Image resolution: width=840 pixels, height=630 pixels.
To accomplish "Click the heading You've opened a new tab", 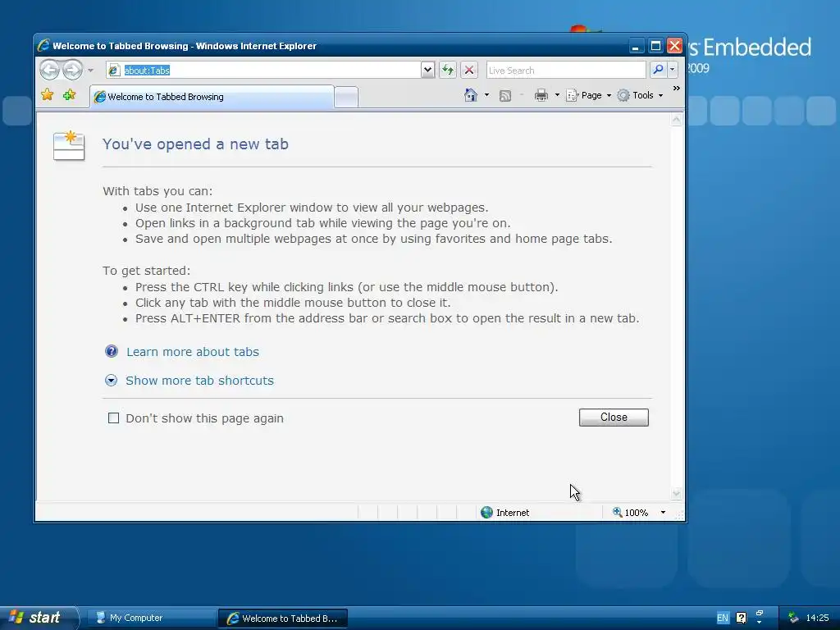I will click(x=195, y=144).
